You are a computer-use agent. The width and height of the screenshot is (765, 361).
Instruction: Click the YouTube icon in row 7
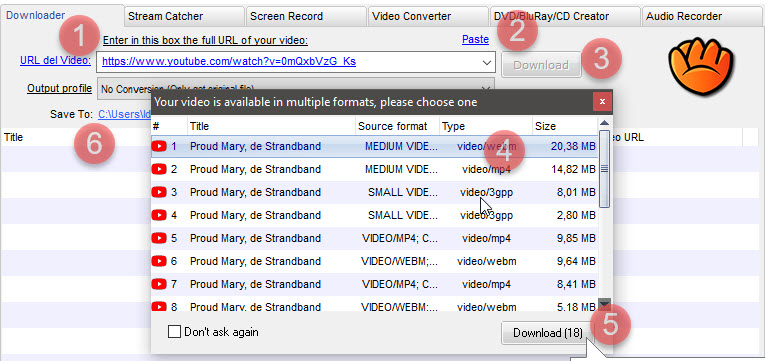pos(160,284)
